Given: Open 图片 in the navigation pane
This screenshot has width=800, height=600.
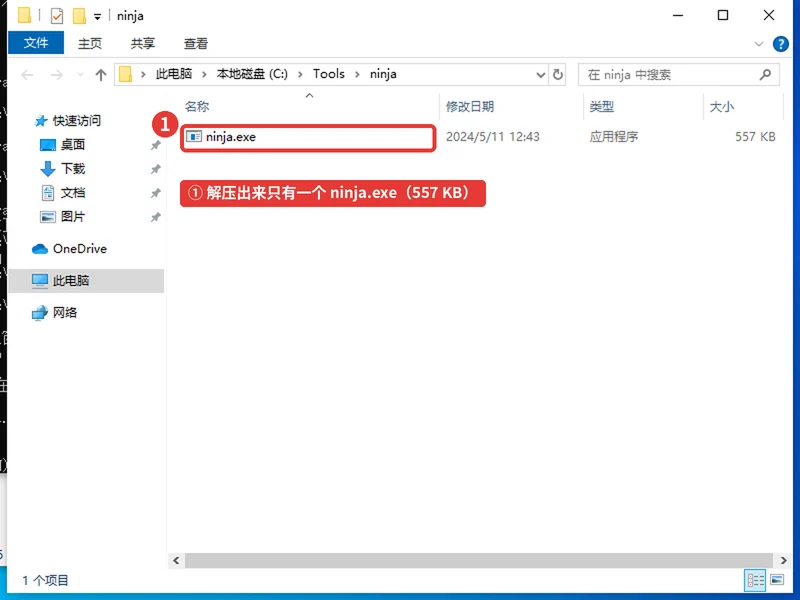Looking at the screenshot, I should pyautogui.click(x=73, y=217).
